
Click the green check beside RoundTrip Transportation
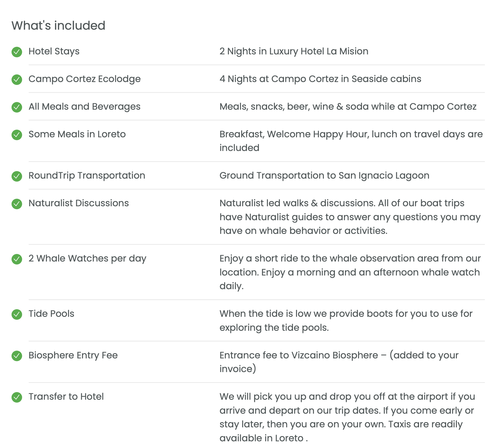(17, 176)
